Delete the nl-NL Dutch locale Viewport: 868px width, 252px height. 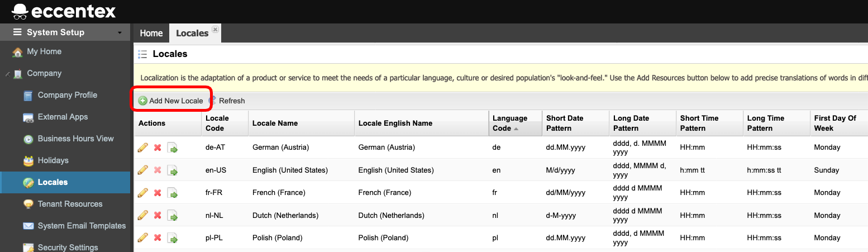(158, 215)
